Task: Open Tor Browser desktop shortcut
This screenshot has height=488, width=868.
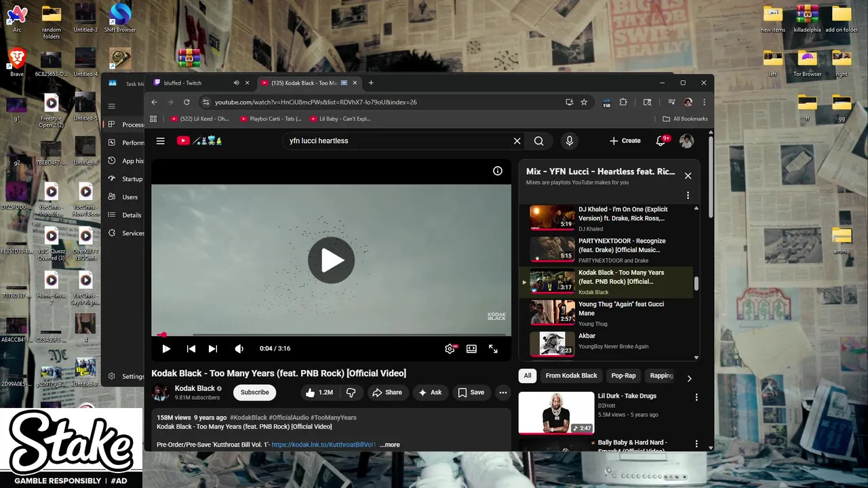Action: click(807, 64)
